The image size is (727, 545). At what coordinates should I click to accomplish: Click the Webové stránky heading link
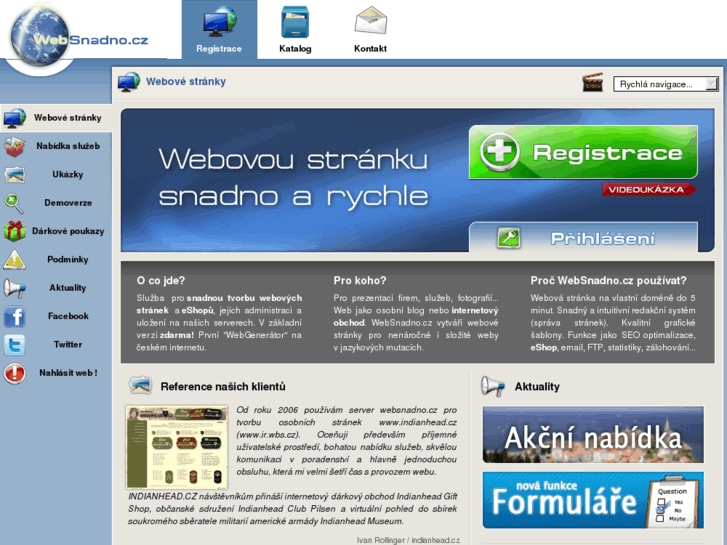(186, 82)
